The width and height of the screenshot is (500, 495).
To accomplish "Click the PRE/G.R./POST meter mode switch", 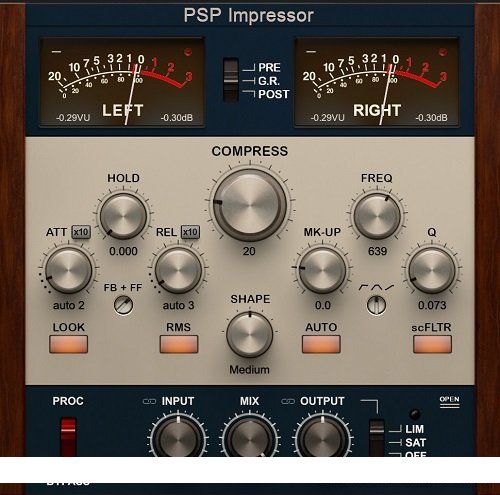I will tap(231, 80).
